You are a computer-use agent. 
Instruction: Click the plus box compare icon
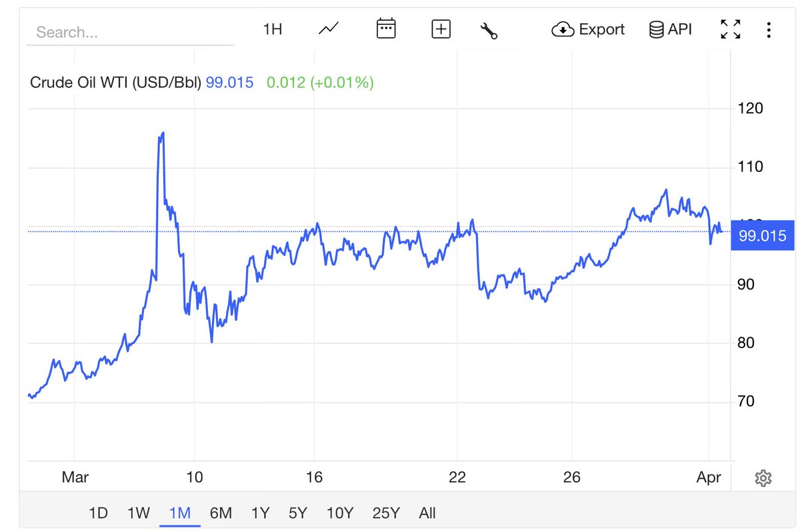441,29
